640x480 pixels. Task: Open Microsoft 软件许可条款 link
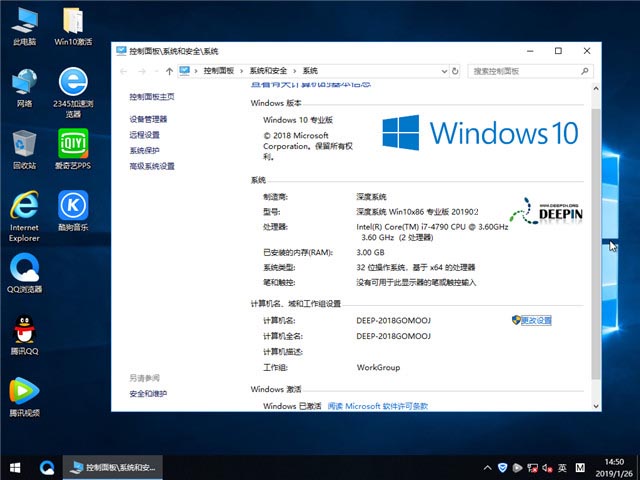click(x=378, y=406)
